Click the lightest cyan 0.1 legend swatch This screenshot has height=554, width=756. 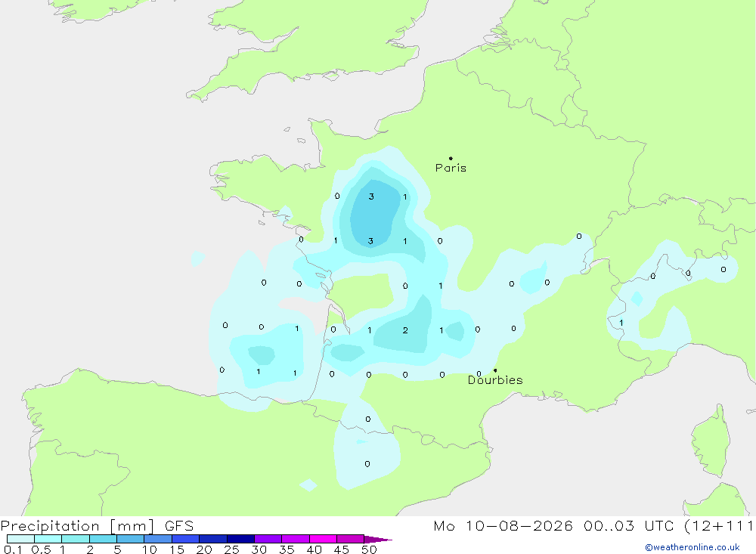(20, 539)
